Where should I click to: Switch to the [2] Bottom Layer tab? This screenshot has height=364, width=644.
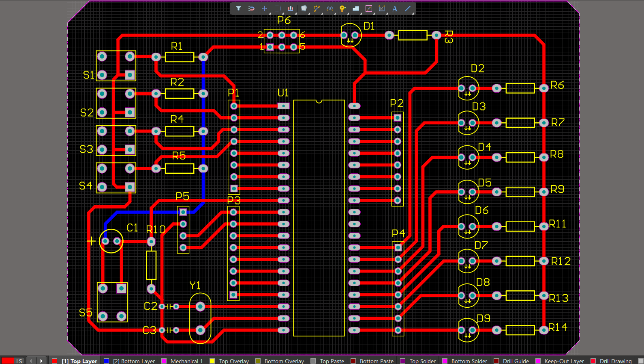[134, 361]
